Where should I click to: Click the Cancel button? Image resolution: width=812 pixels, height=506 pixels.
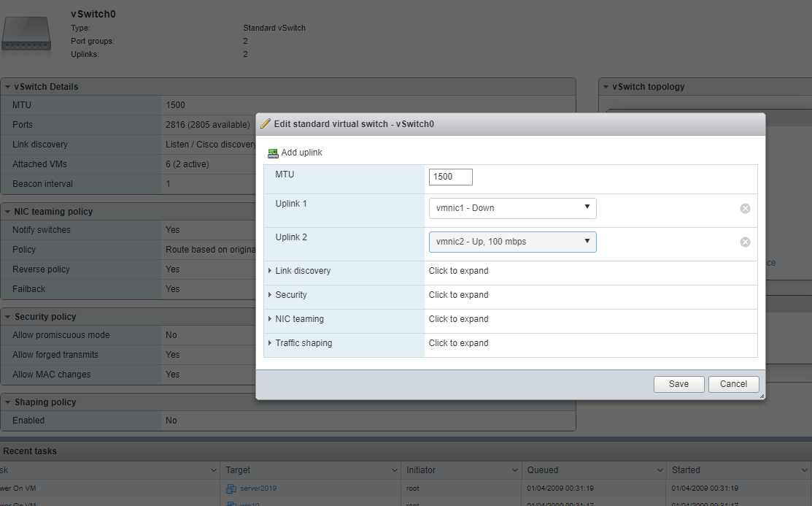point(733,383)
